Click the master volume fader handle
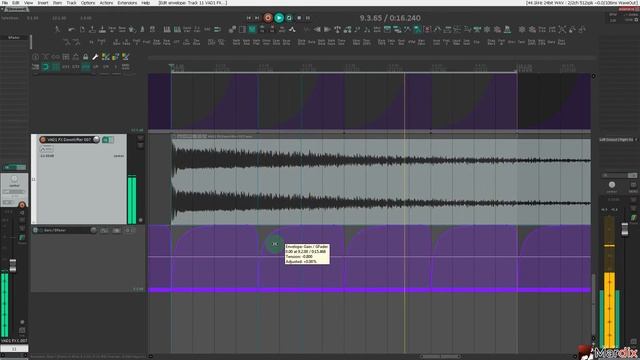 click(x=624, y=229)
